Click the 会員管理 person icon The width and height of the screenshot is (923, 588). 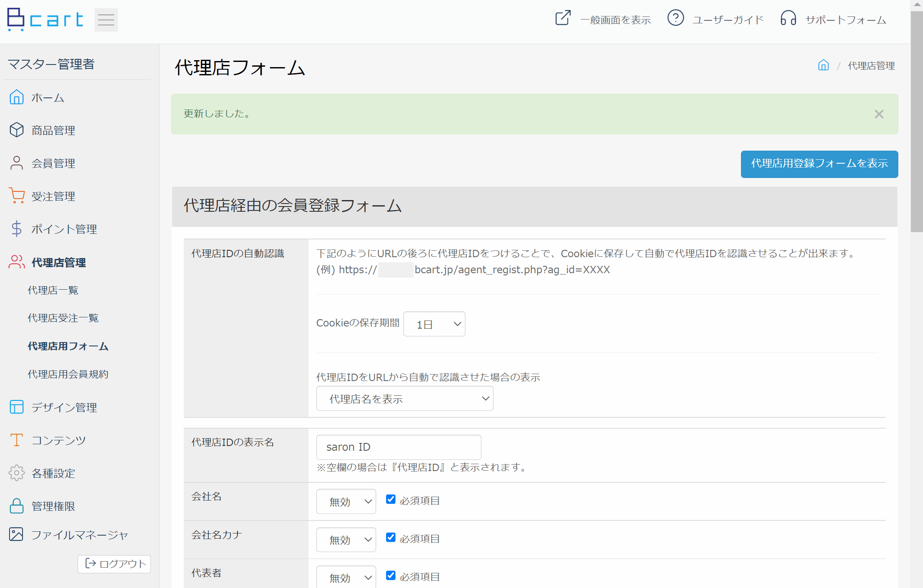click(16, 163)
